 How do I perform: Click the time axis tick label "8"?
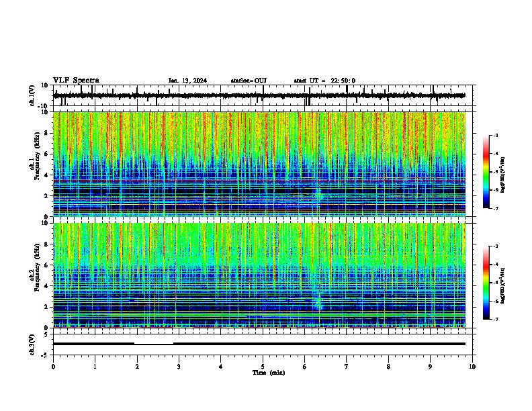click(x=388, y=367)
